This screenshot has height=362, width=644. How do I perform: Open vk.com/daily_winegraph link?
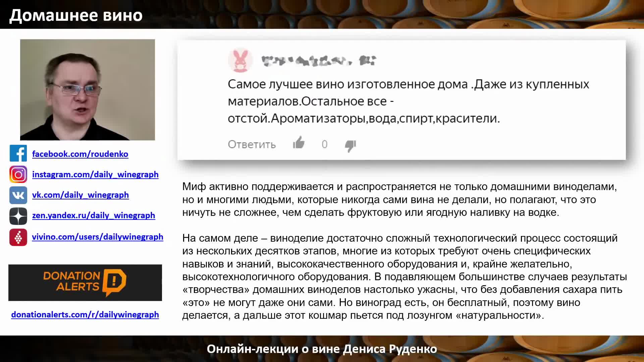tap(80, 195)
